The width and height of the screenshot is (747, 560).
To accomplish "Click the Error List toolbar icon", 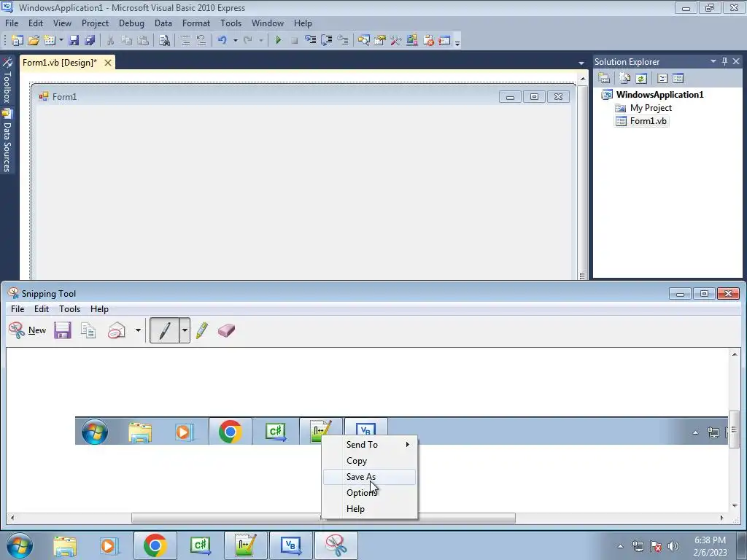I will [x=428, y=41].
